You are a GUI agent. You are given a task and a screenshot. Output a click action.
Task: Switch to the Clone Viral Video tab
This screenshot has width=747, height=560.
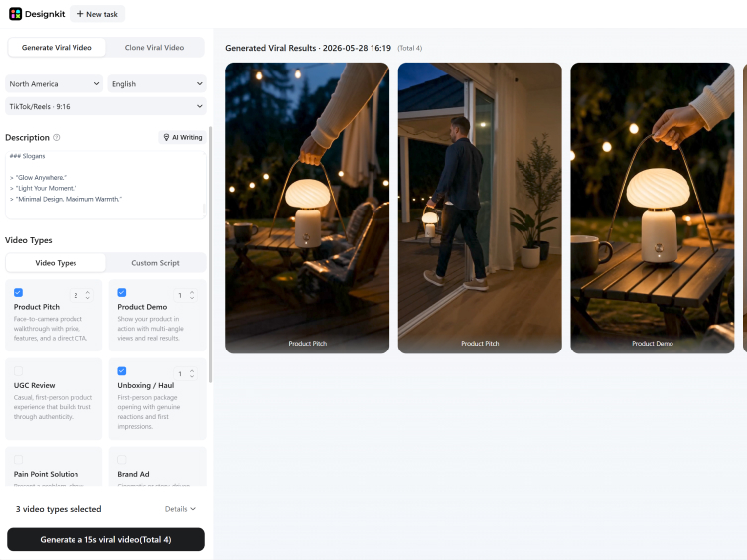pos(154,47)
